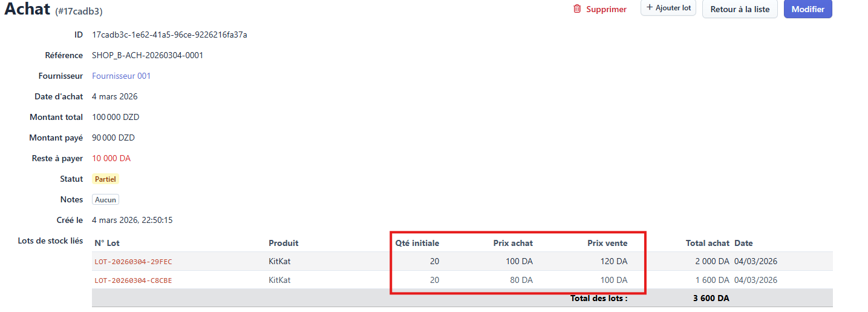Click the Produit column header

pyautogui.click(x=283, y=243)
